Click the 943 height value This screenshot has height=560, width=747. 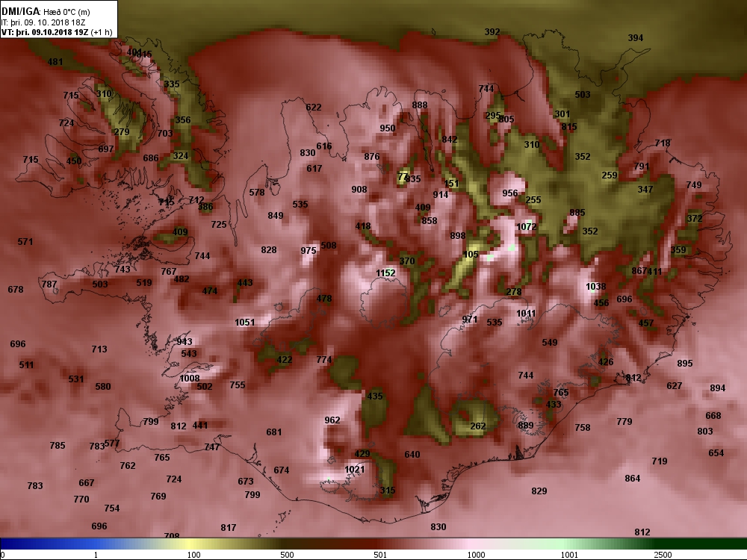[185, 341]
